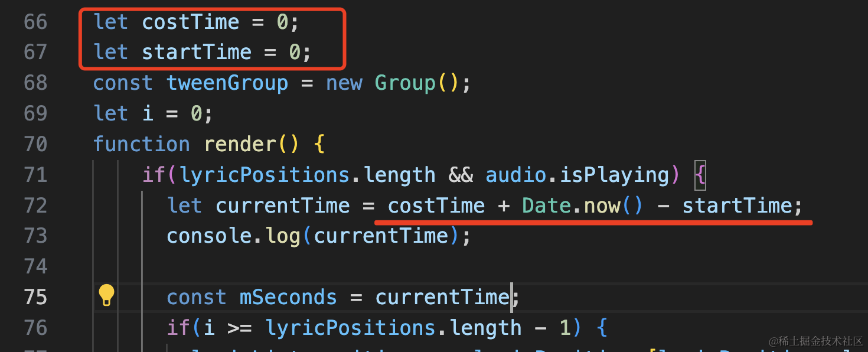Image resolution: width=868 pixels, height=352 pixels.
Task: Click line number 76 in the gutter
Action: (35, 328)
